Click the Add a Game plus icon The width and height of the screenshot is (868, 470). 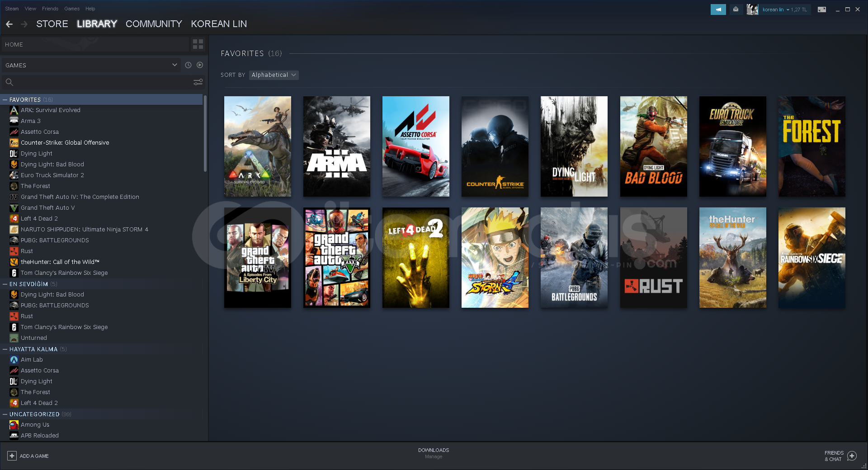12,456
